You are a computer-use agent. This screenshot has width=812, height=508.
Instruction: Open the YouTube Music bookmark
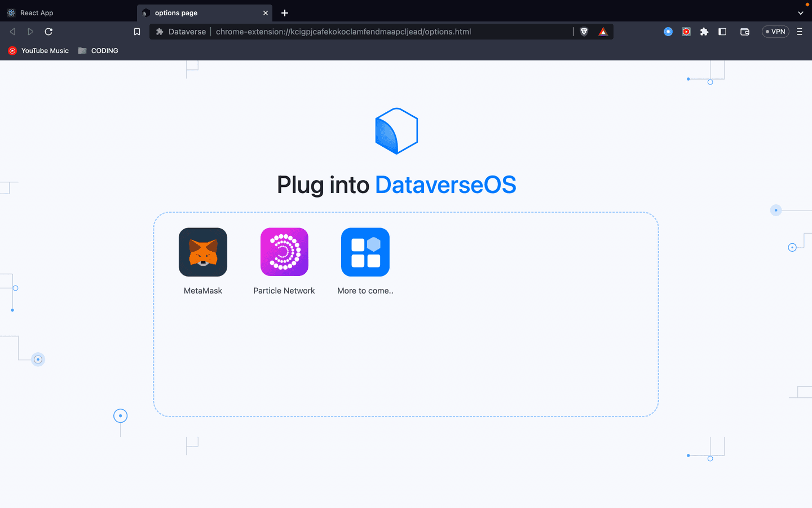[38, 51]
